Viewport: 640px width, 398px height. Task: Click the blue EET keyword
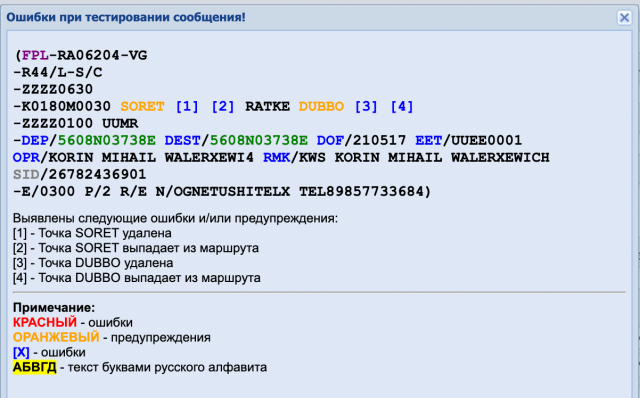[x=429, y=140]
